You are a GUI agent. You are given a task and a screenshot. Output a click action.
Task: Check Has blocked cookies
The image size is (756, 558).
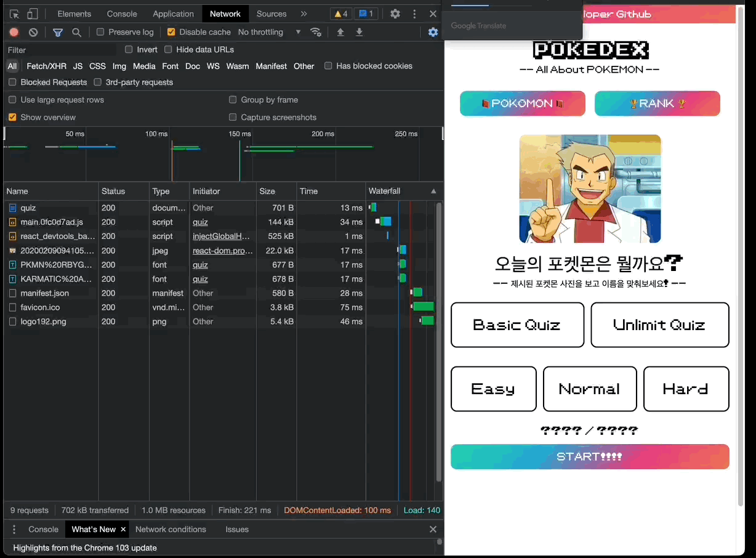point(328,66)
